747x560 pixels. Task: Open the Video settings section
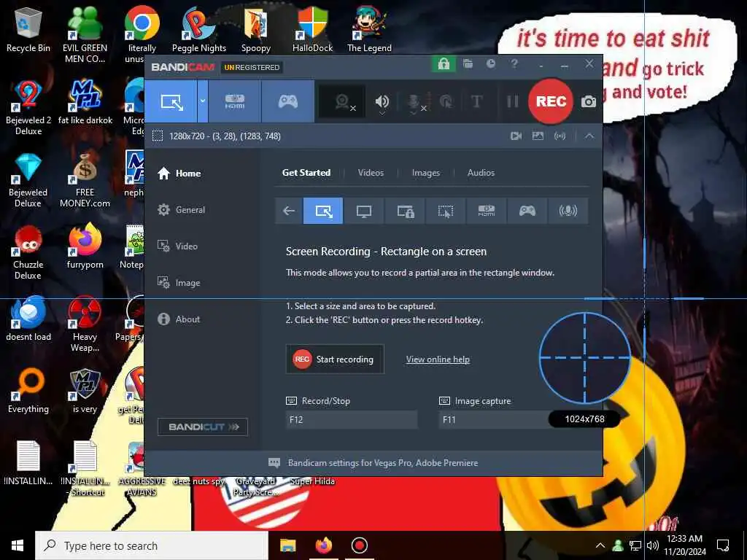click(x=178, y=246)
